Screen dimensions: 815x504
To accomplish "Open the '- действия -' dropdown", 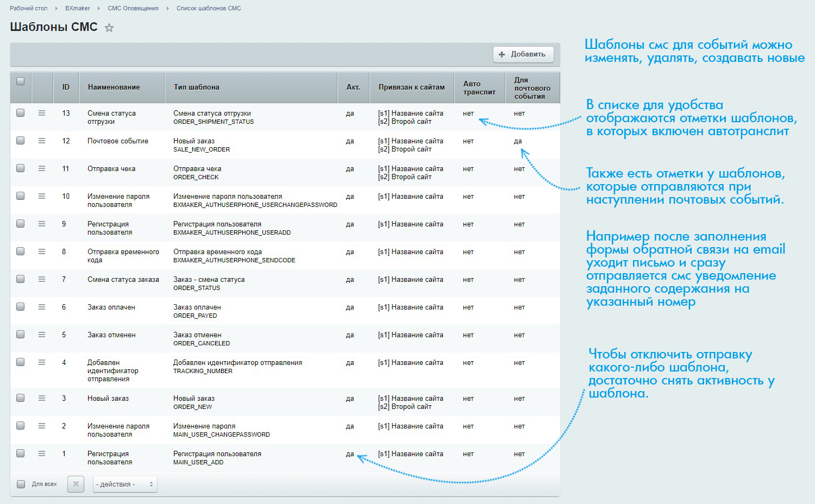I will click(125, 484).
